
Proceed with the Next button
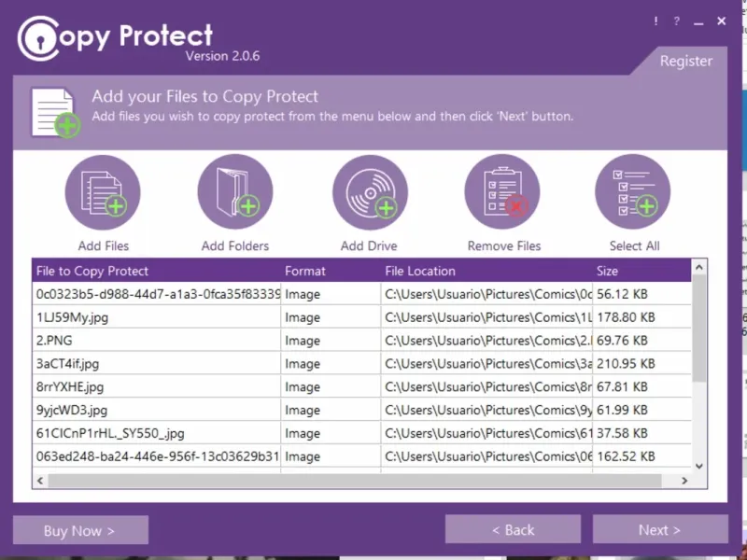pyautogui.click(x=660, y=529)
